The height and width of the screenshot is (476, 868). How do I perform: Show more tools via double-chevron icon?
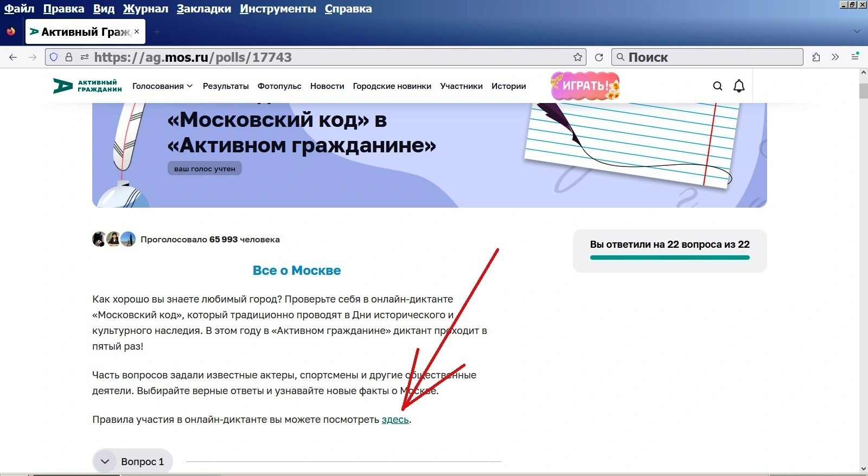[835, 57]
